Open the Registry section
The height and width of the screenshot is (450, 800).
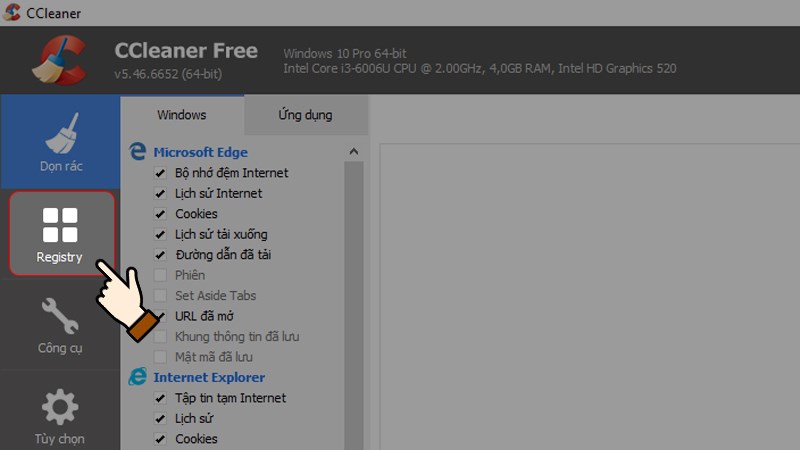(x=61, y=233)
